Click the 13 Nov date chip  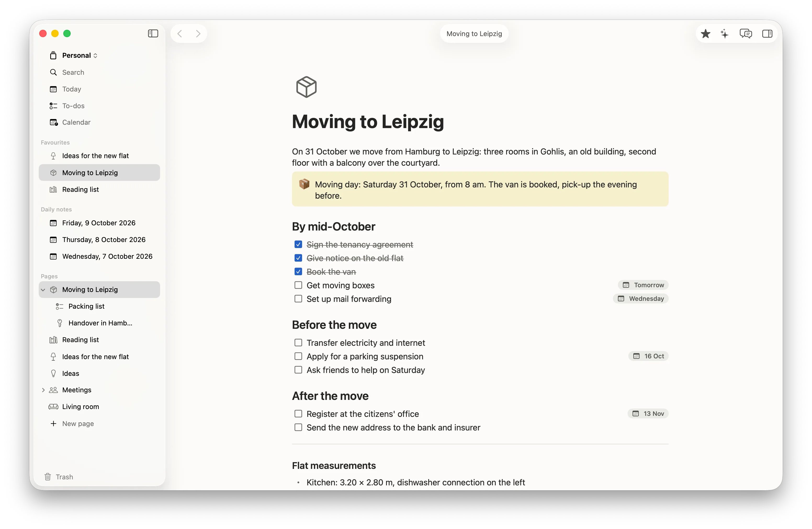[x=648, y=414]
